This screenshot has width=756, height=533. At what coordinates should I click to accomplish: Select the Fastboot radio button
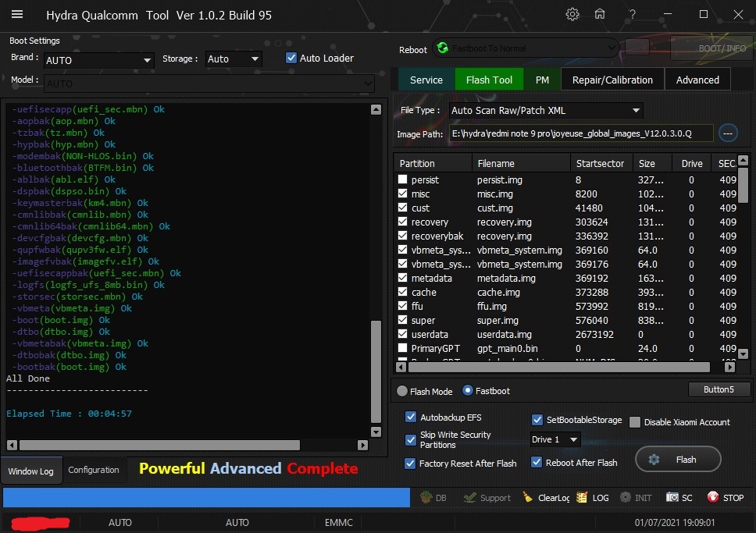[x=467, y=390]
